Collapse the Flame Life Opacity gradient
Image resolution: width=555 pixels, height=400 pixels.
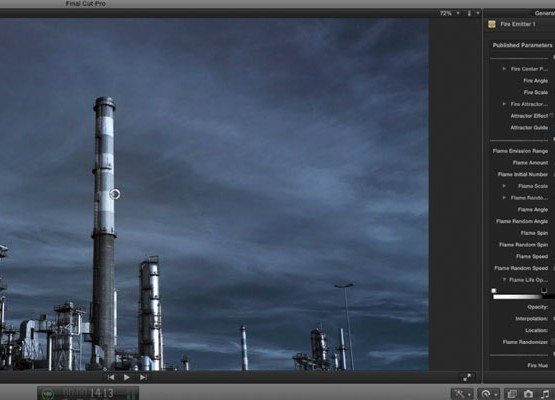[x=504, y=280]
